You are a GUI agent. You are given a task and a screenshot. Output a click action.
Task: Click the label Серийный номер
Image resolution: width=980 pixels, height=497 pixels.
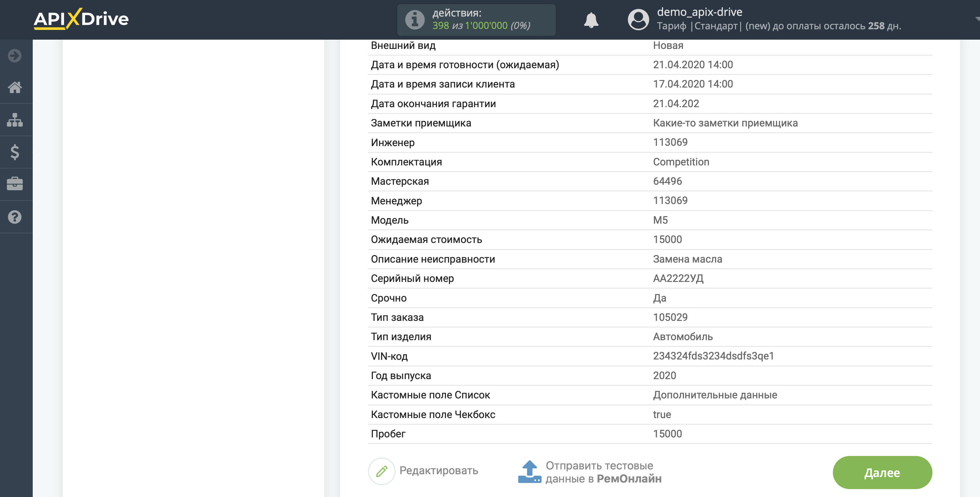click(412, 278)
